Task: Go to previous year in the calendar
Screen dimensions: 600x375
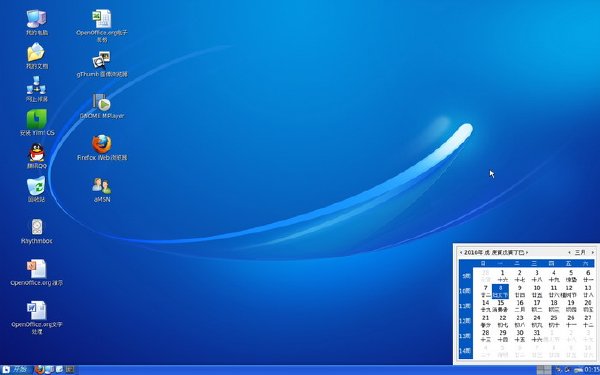Action: pos(461,253)
